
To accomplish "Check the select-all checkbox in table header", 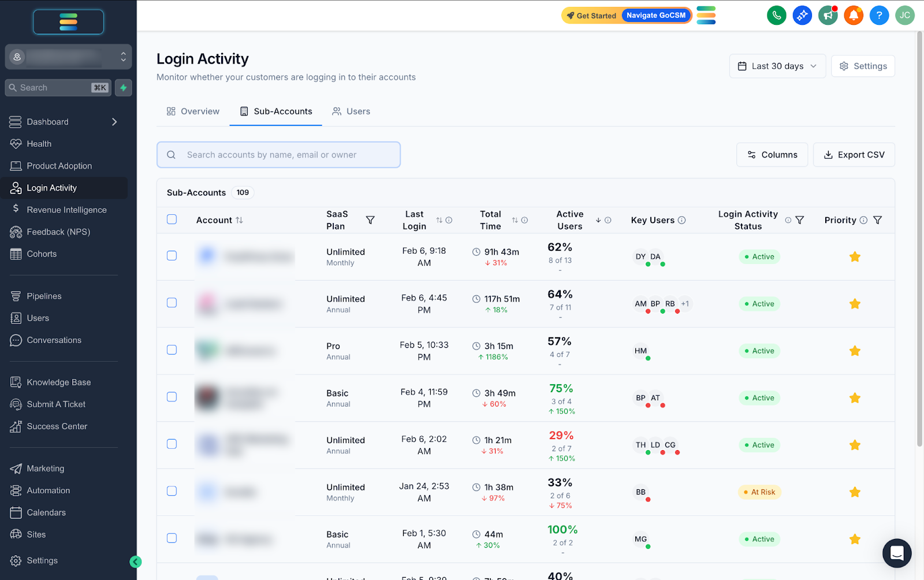I will pos(172,220).
